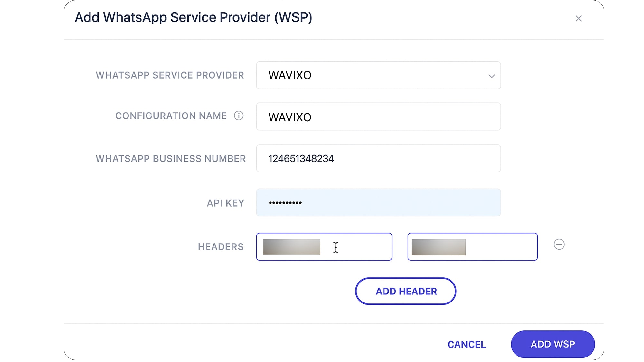Image resolution: width=644 pixels, height=362 pixels.
Task: Click the masked dots in the API Key field
Action: coord(285,203)
